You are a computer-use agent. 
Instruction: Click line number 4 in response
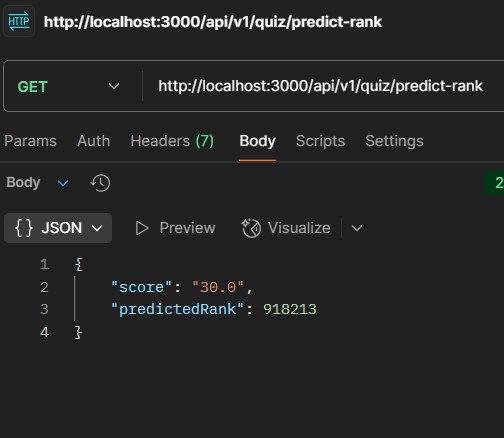(44, 332)
